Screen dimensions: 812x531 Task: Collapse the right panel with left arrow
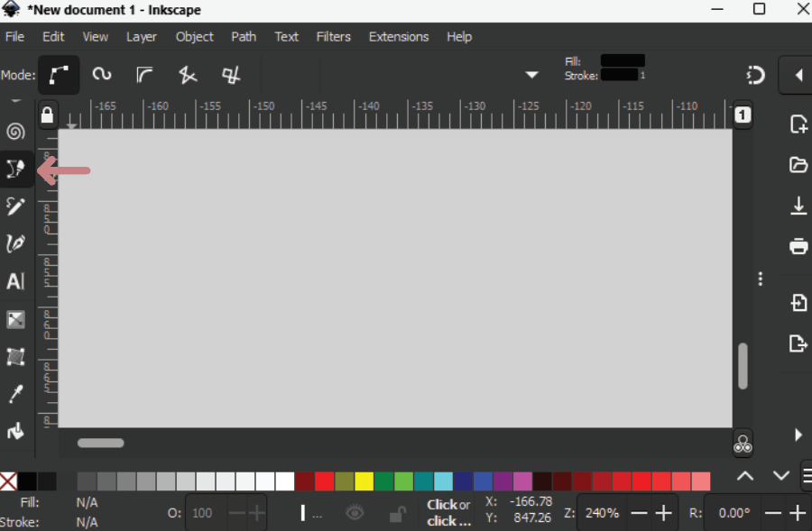798,76
